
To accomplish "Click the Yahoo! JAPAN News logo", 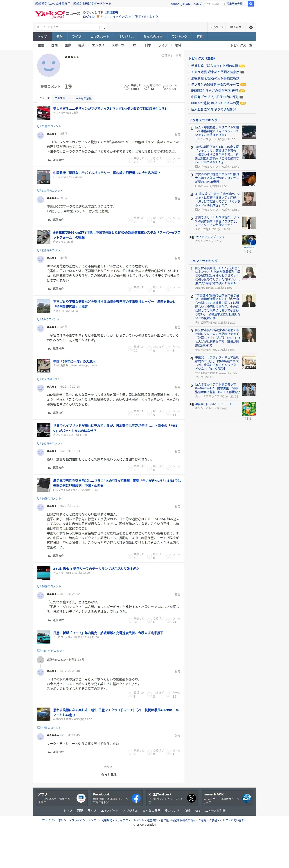I will [57, 14].
